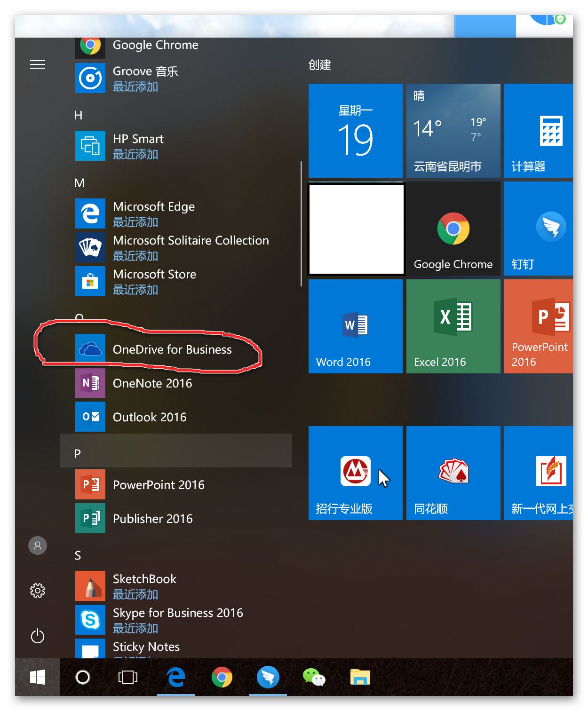Screen dimensions: 588x711
Task: Open OneNote 2016 icon
Action: 90,383
